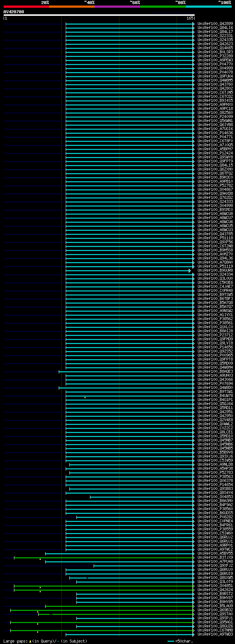Open the UniRef100_P04078 entry
Viewport: 235px width, 644px height.
coord(215,72)
